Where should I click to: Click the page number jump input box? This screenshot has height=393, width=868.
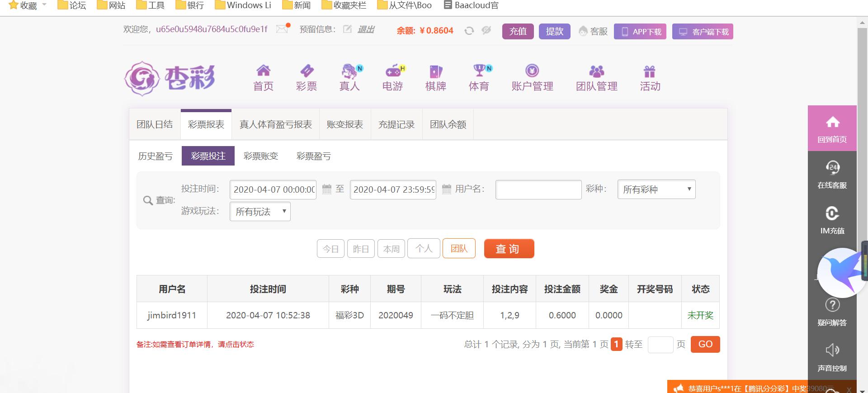point(660,345)
